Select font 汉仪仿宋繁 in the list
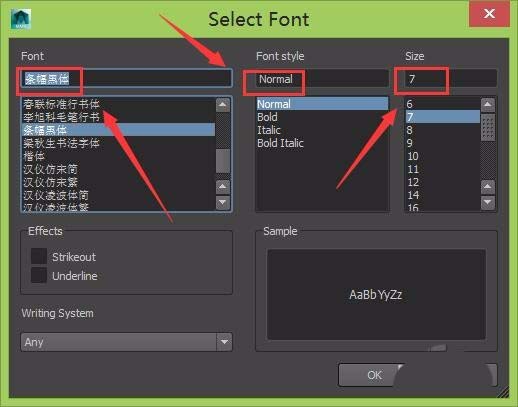Viewport: 518px width, 407px height. pyautogui.click(x=119, y=182)
